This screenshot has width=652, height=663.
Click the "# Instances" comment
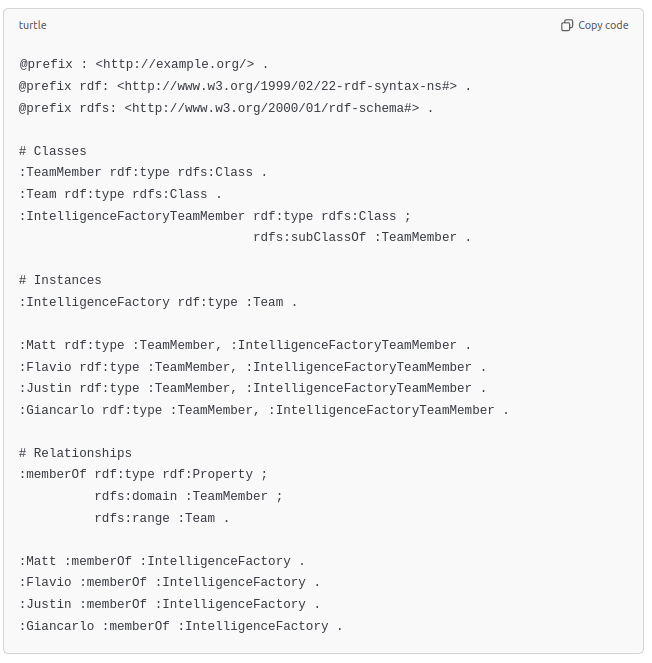(x=60, y=280)
